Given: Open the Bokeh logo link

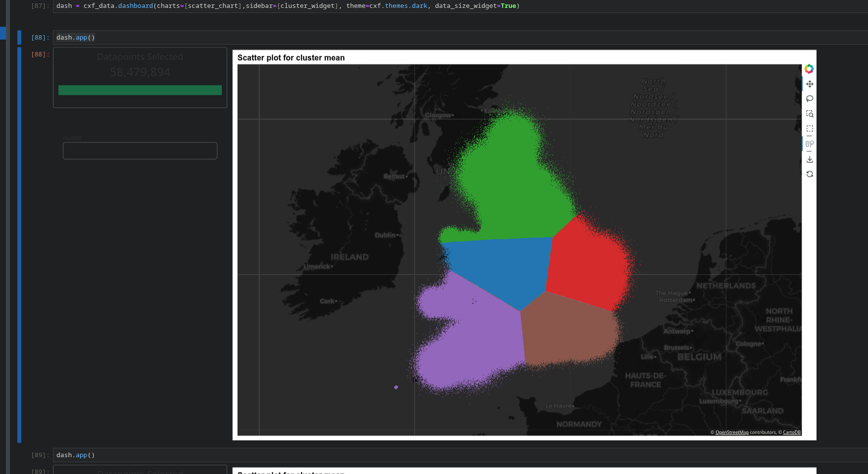Looking at the screenshot, I should tap(809, 69).
